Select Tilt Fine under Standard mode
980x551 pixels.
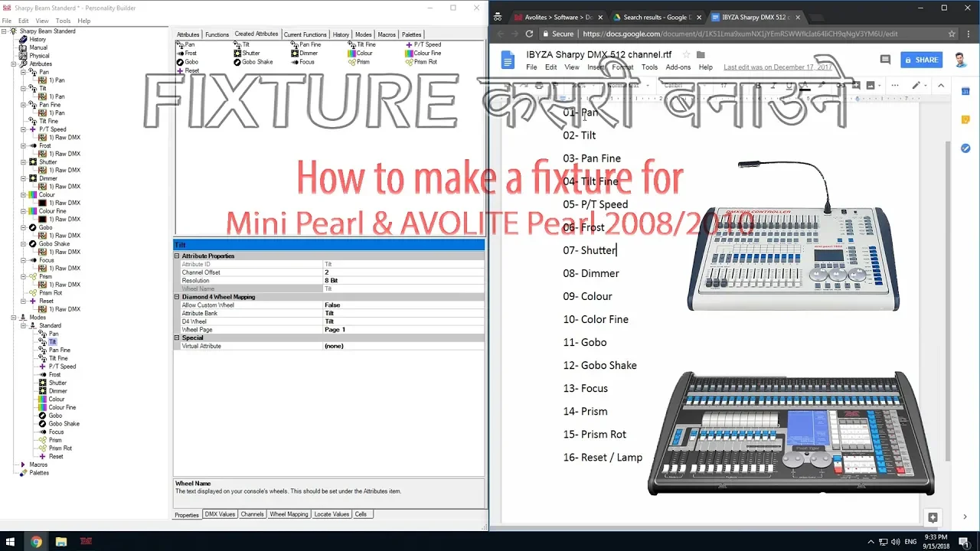[58, 358]
